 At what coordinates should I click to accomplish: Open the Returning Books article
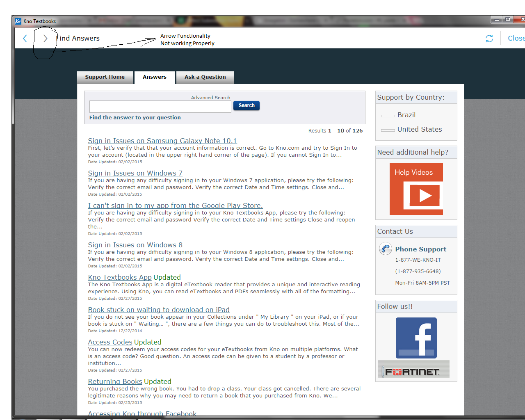pos(115,381)
